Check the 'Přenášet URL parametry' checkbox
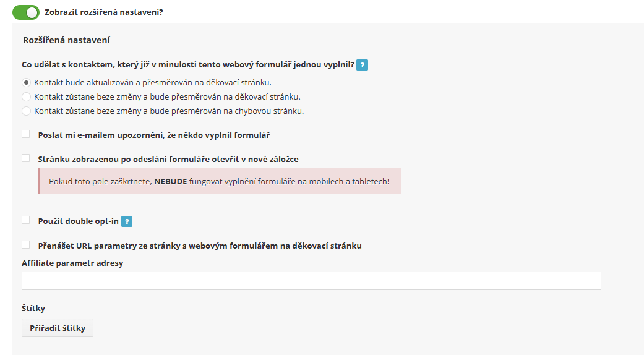The height and width of the screenshot is (355, 644). point(26,244)
